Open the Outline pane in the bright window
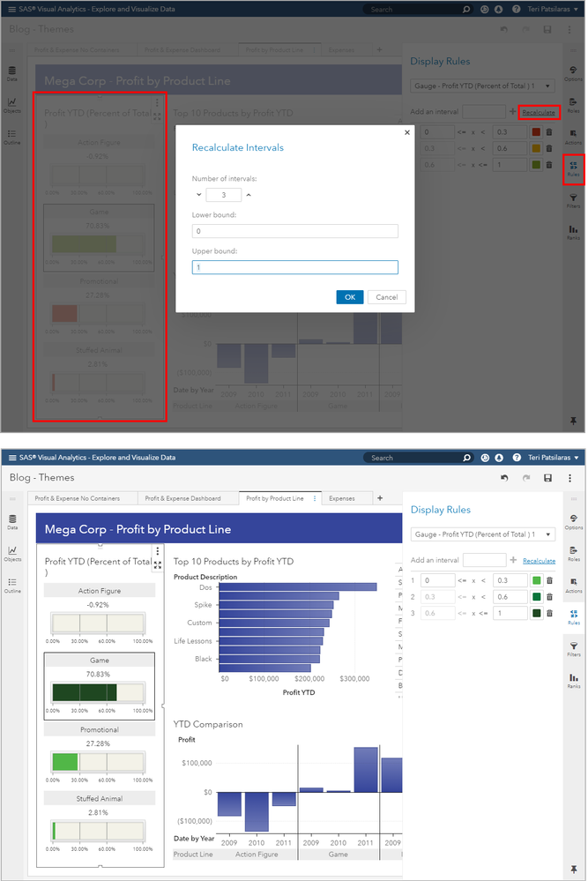 tap(12, 585)
